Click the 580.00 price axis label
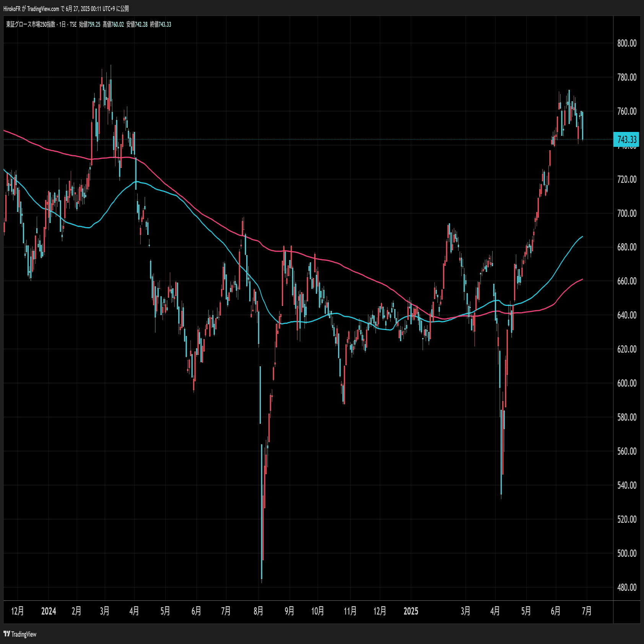The image size is (644, 644). [627, 417]
